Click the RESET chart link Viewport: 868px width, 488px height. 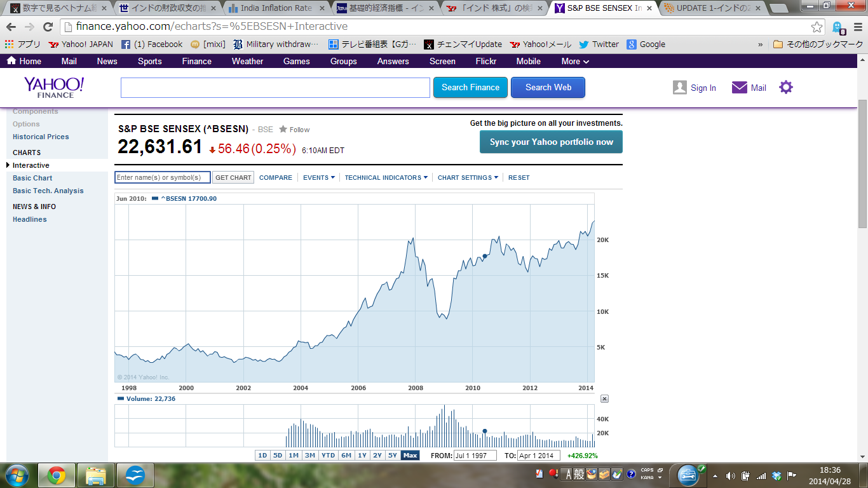519,178
